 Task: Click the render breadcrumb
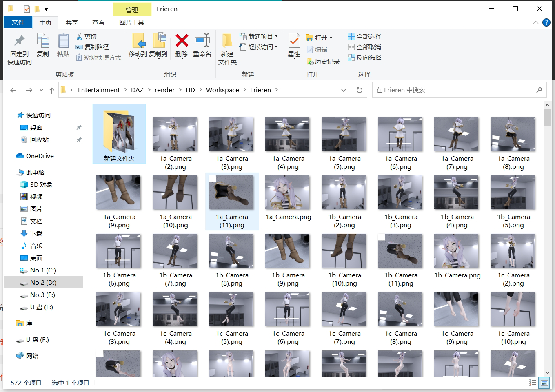point(164,90)
